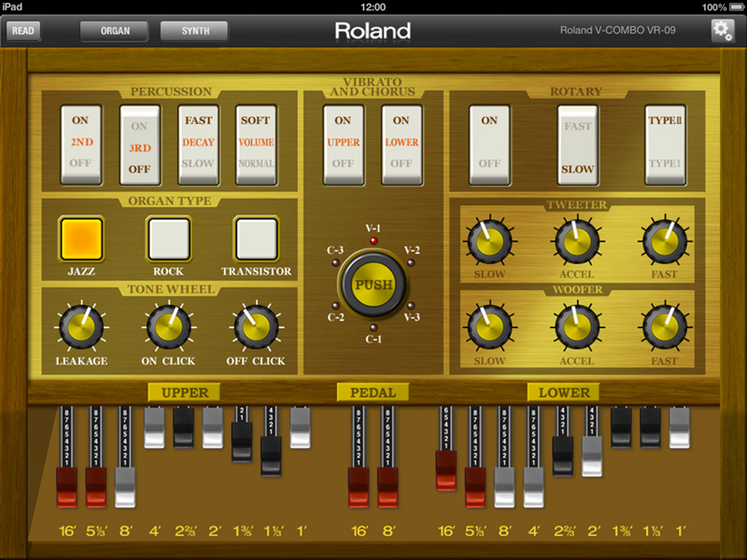Click the Upper 16' red drawbar
Viewport: 747px width, 560px height.
point(67,487)
